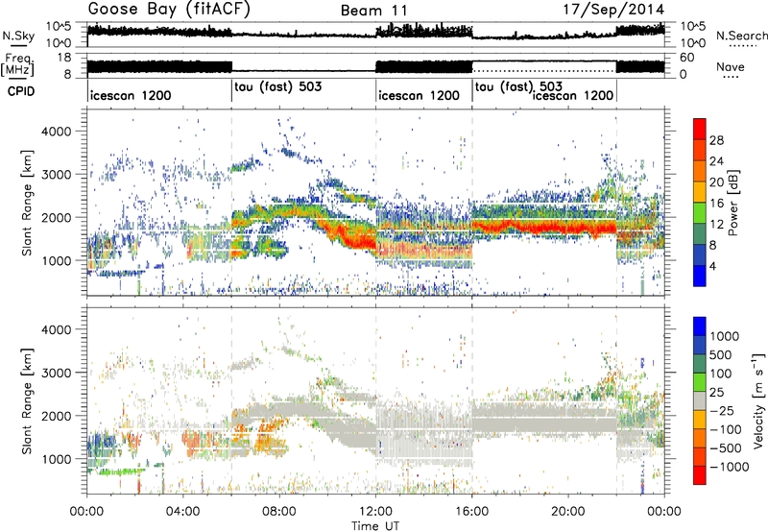Image resolution: width=768 pixels, height=532 pixels.
Task: Click the '3000' range tick in the velocity panel
Action: [57, 373]
